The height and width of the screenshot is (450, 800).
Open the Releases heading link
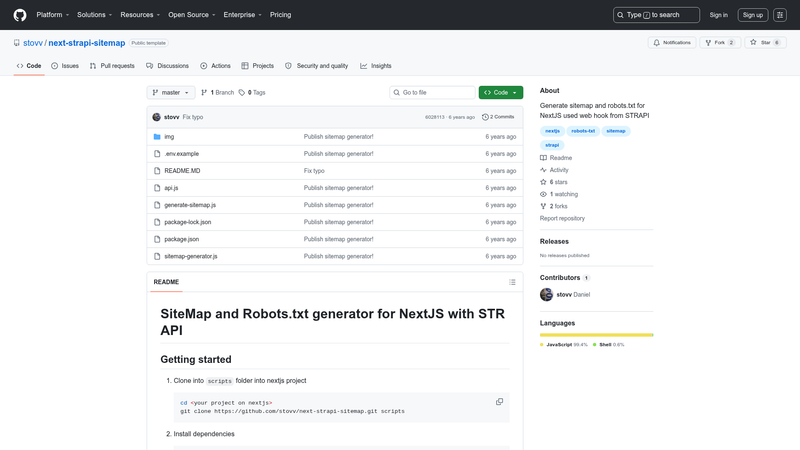tap(554, 241)
